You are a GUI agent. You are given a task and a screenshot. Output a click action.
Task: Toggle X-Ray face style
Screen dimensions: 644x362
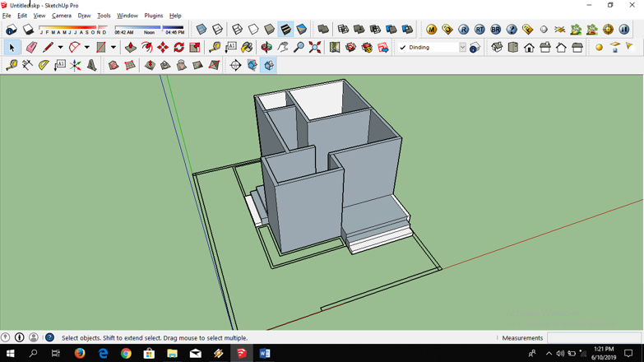click(x=202, y=30)
